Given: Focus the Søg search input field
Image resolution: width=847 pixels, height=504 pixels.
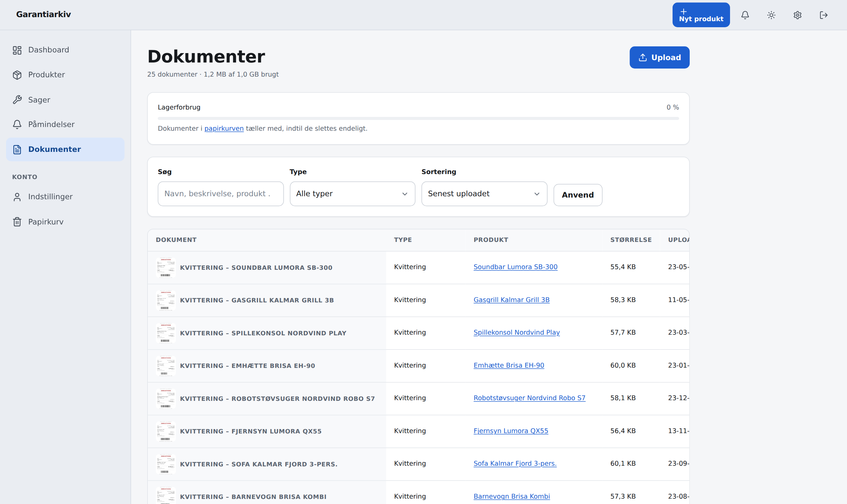Looking at the screenshot, I should pos(220,194).
